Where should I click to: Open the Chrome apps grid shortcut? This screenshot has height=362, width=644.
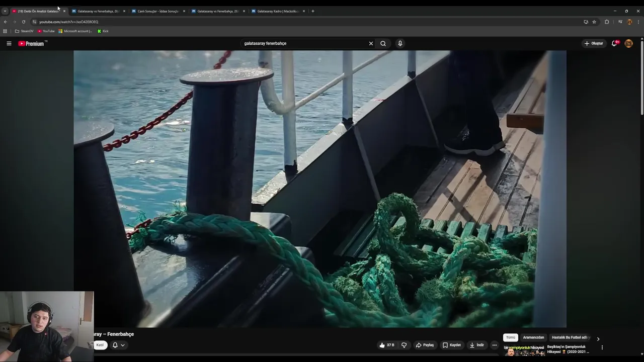pos(5,31)
